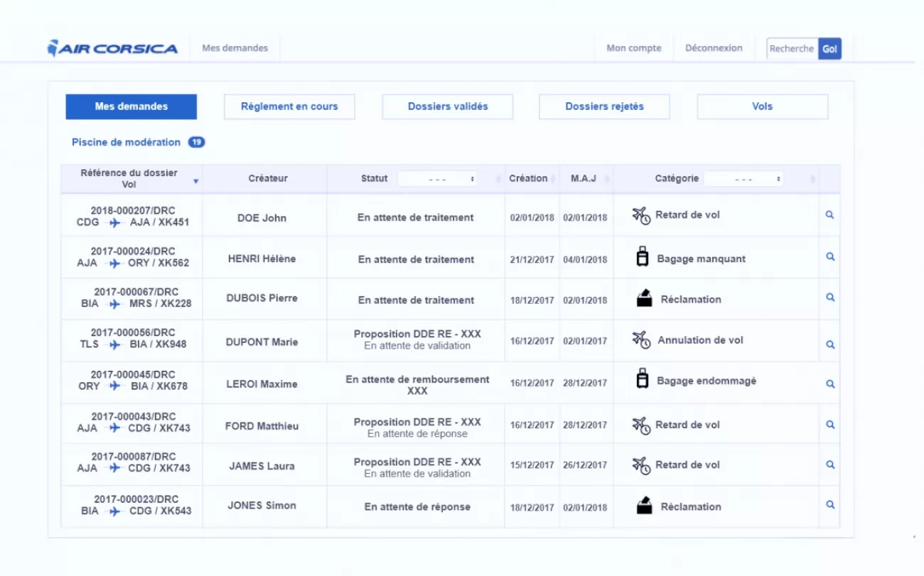The image size is (924, 576).
Task: Select the Mes demandes tab button
Action: (131, 107)
